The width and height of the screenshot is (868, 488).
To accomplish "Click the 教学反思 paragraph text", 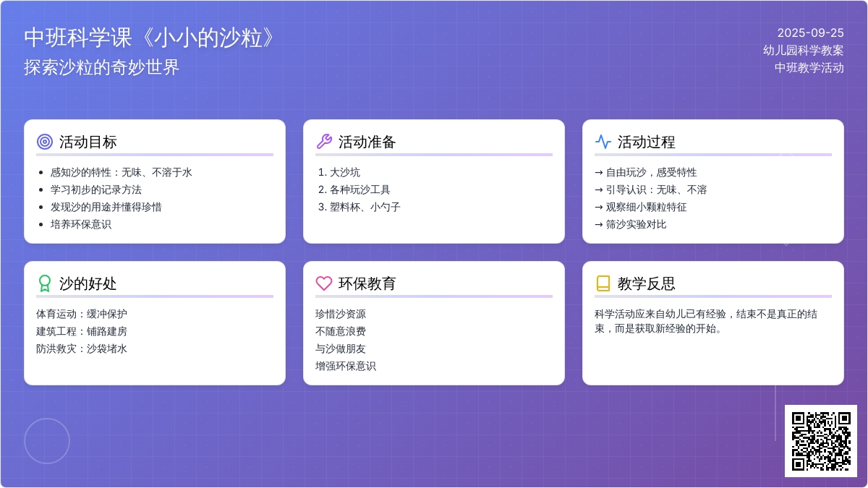I will coord(705,321).
